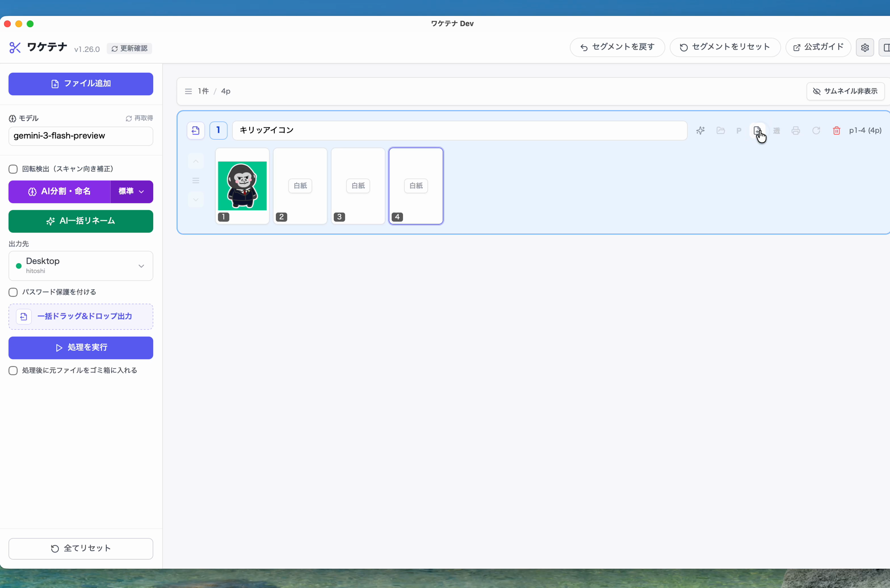Rotate segment using the circular arrow icon

click(x=816, y=131)
